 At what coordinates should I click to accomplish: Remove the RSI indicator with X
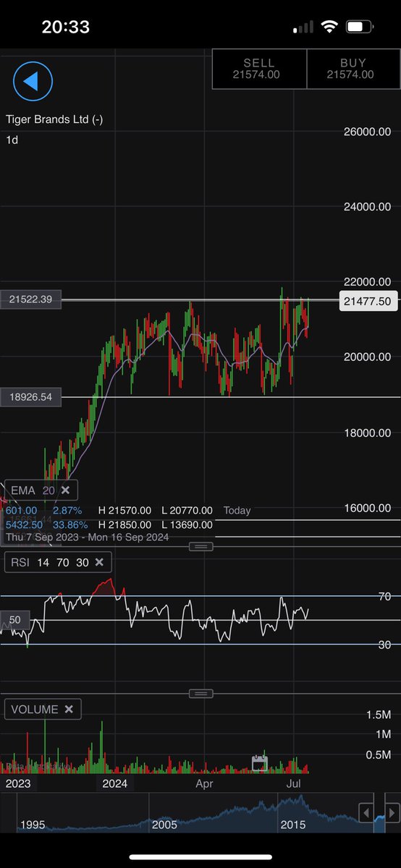pyautogui.click(x=99, y=562)
